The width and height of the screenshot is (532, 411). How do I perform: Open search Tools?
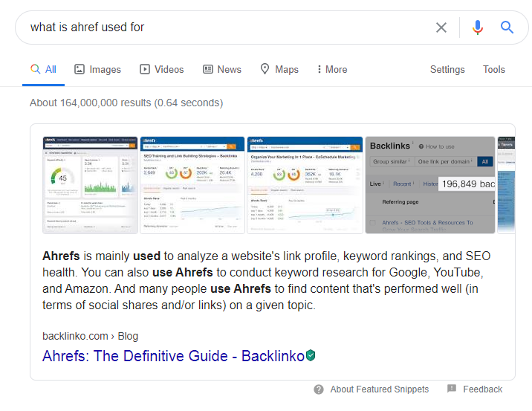click(493, 70)
